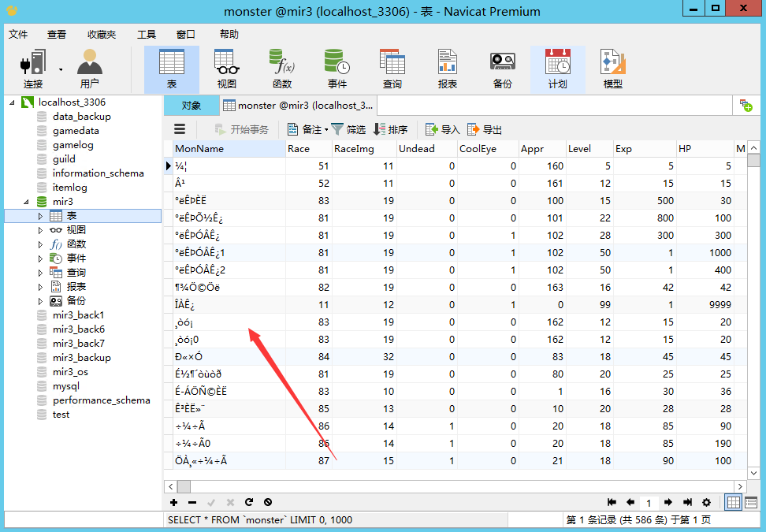The width and height of the screenshot is (766, 532).
Task: Click the 备份 (Backup) toolbar icon
Action: click(x=502, y=69)
